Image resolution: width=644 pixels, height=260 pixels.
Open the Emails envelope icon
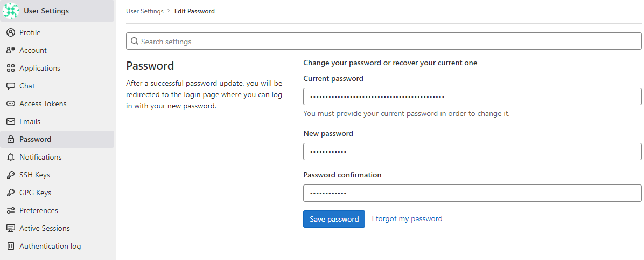pyautogui.click(x=11, y=121)
